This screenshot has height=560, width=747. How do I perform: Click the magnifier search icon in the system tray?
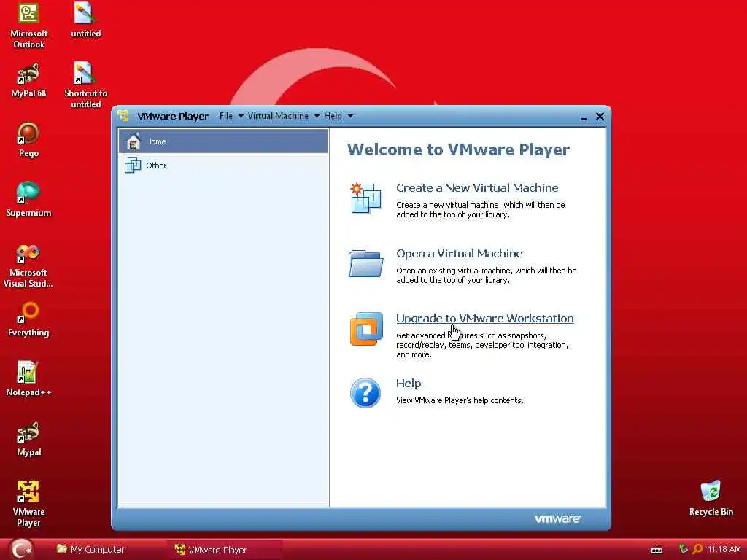[x=697, y=550]
